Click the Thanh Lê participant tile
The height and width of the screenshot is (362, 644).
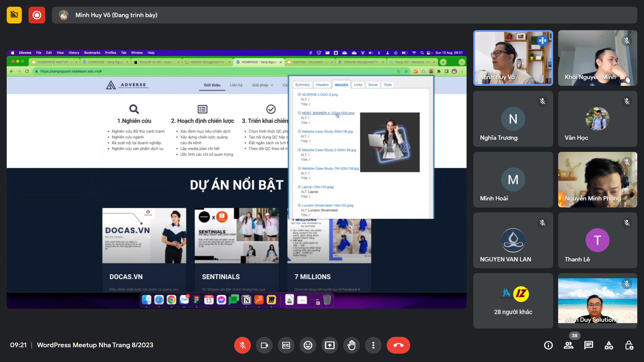tap(597, 240)
